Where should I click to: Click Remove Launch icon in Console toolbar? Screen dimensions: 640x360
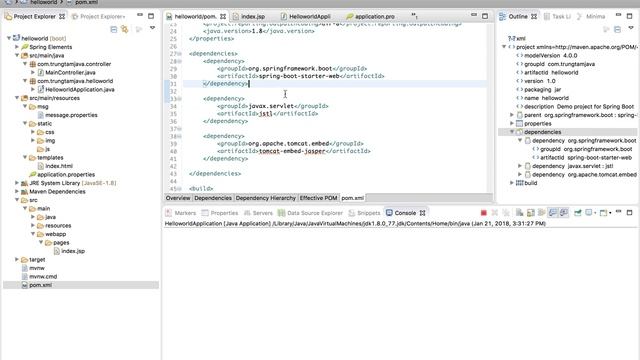495,213
